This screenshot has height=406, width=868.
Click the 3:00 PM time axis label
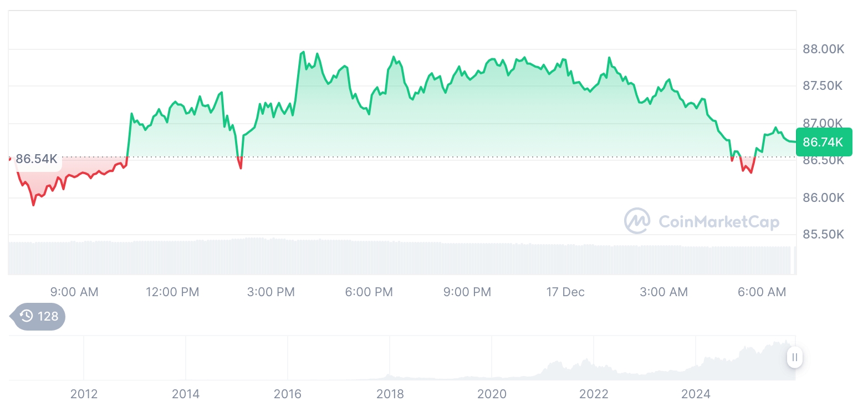point(270,292)
